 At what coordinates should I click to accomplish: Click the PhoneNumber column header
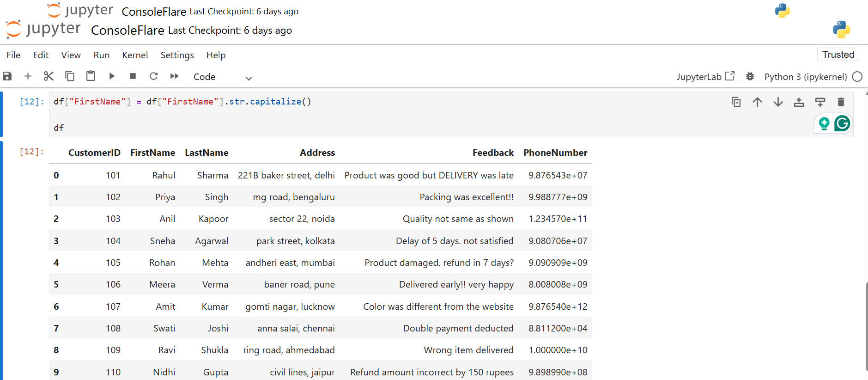click(x=555, y=153)
